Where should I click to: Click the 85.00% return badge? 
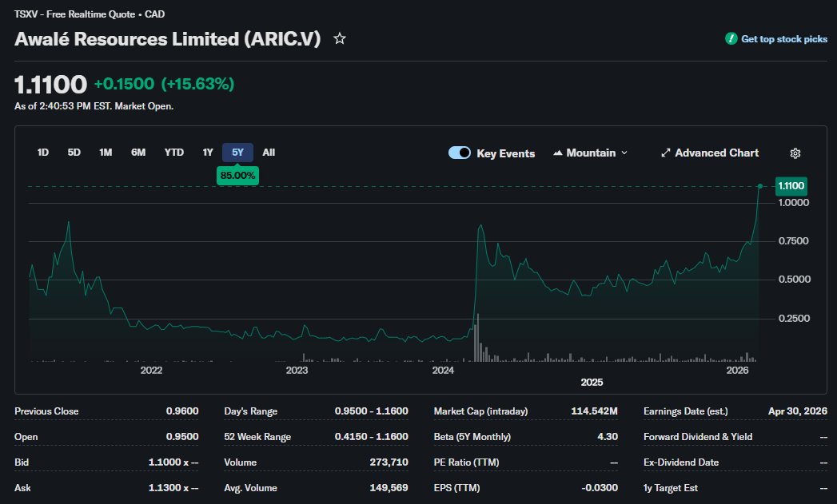[237, 176]
